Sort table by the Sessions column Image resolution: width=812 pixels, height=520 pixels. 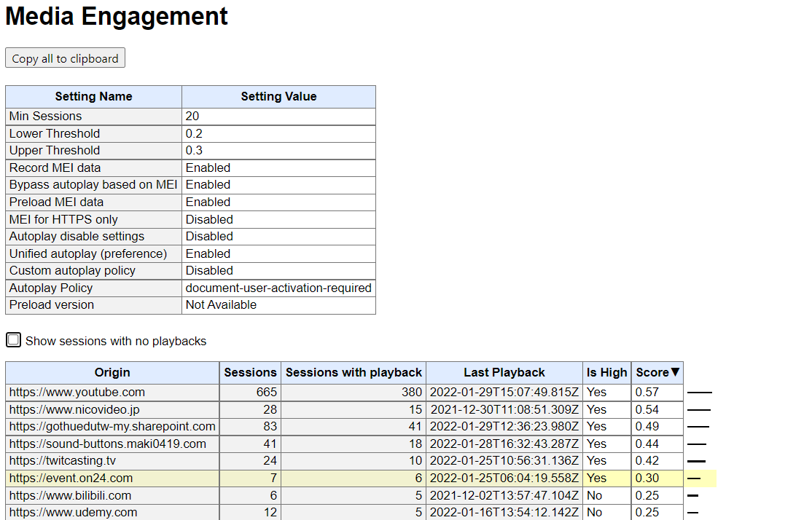tap(250, 372)
